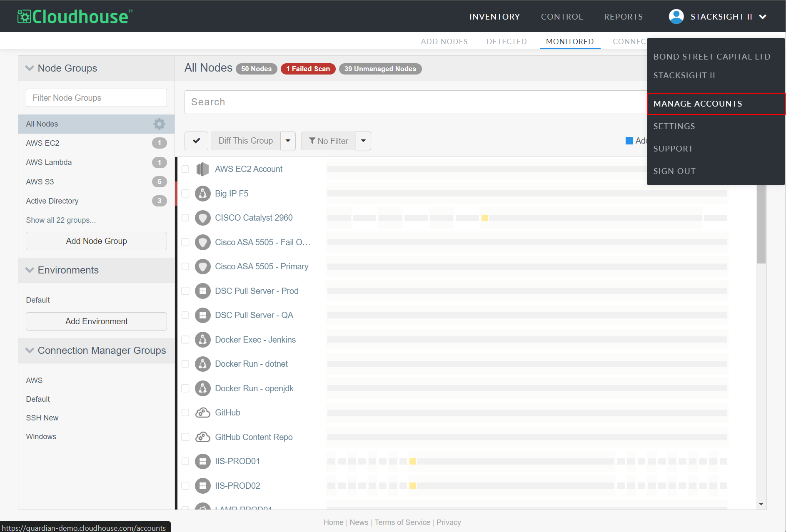786x532 pixels.
Task: Click DSC Pull Server Prod Windows icon
Action: pyautogui.click(x=202, y=291)
